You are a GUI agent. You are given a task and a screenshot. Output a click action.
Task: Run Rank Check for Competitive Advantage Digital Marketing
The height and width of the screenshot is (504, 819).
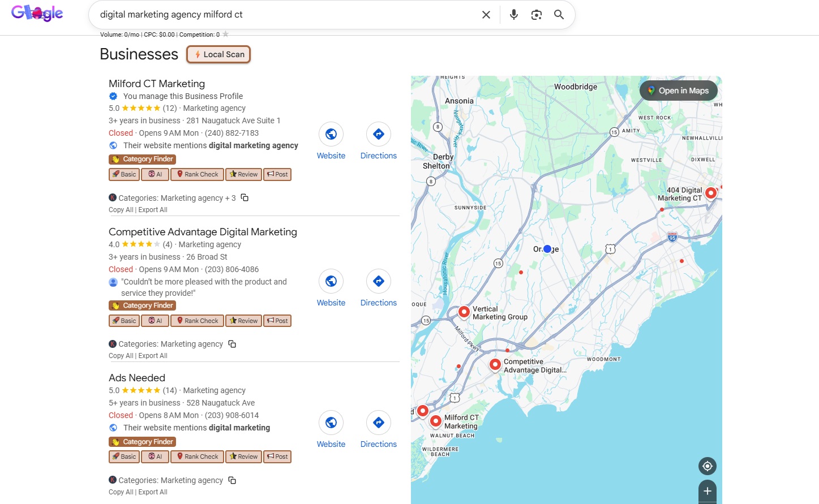197,321
